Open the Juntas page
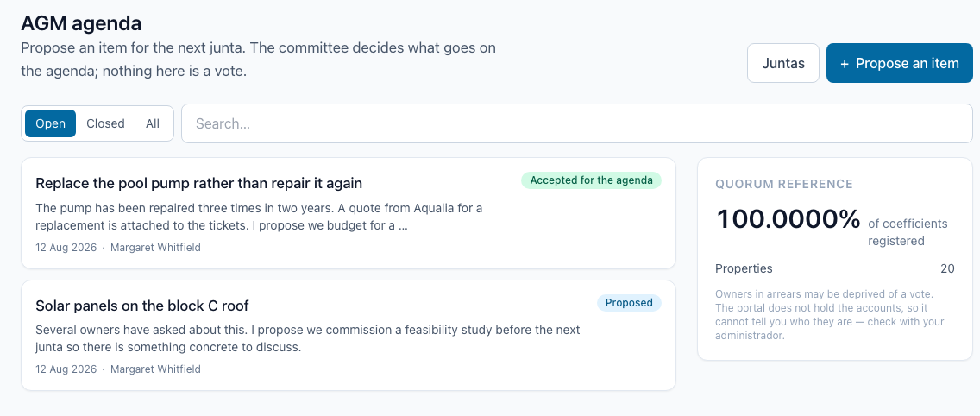This screenshot has height=416, width=980. coord(783,63)
